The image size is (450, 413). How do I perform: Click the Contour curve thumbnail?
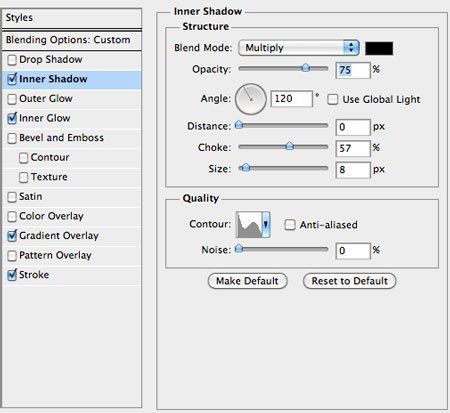coord(249,225)
